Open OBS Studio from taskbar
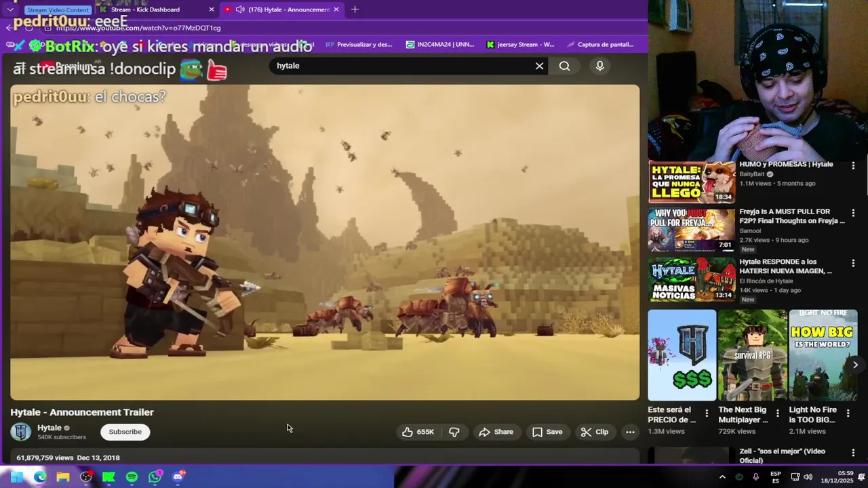 tap(86, 477)
